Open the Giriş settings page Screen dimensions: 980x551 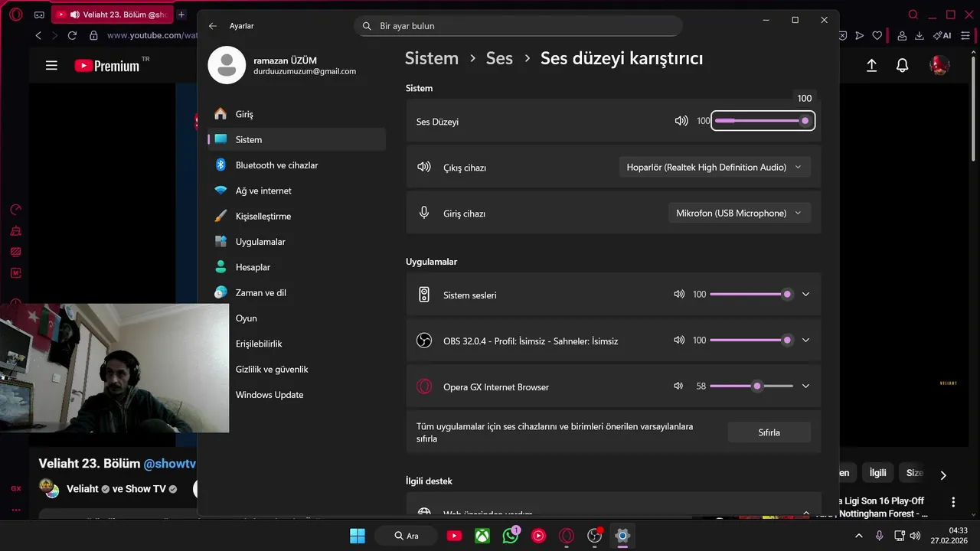point(296,114)
